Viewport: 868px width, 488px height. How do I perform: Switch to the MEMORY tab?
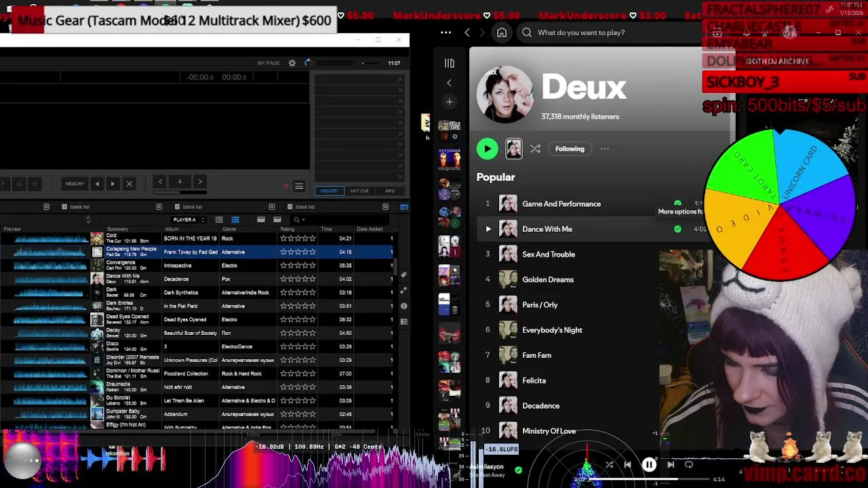pos(329,191)
